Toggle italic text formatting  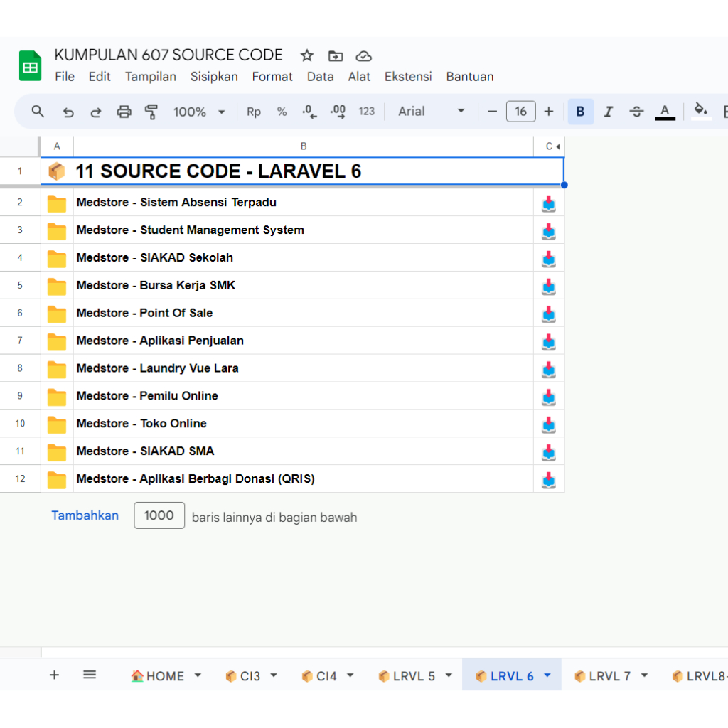point(608,112)
